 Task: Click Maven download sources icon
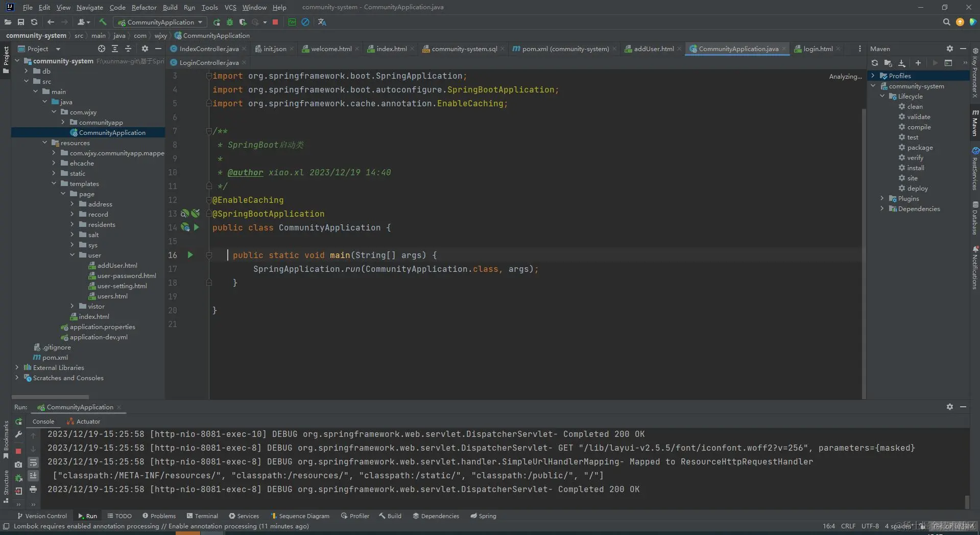pos(902,63)
